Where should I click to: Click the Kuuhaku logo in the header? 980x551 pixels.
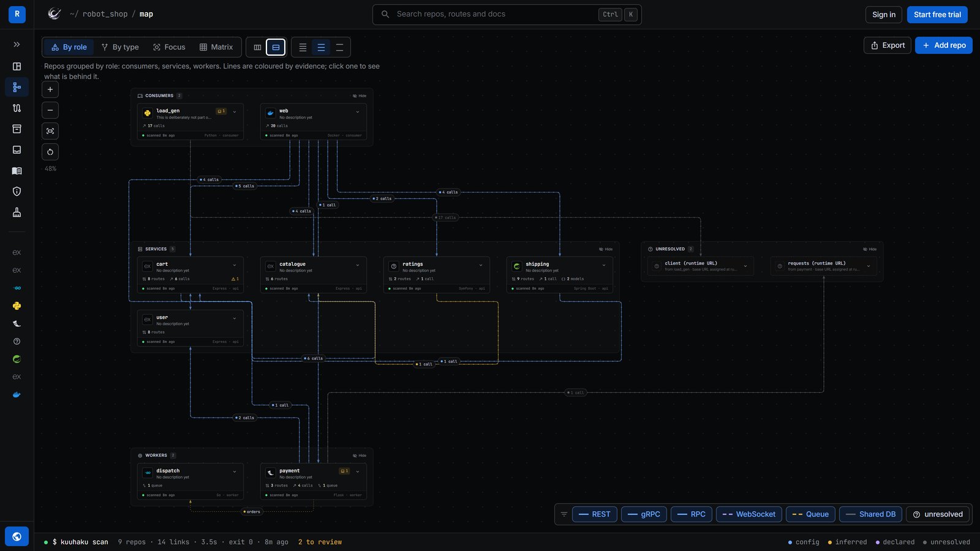[55, 14]
